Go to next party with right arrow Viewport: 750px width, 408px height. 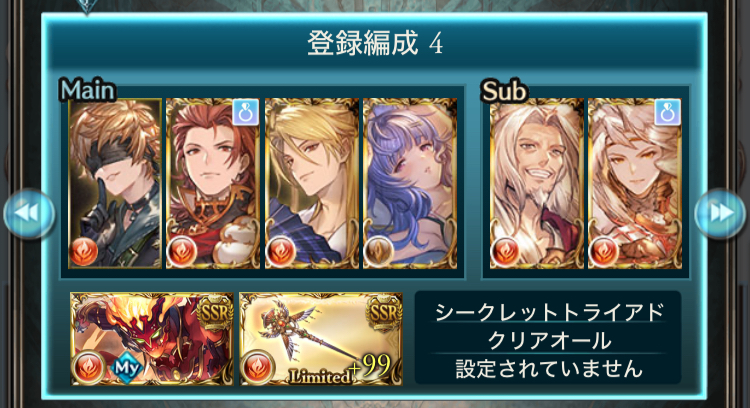click(x=720, y=213)
